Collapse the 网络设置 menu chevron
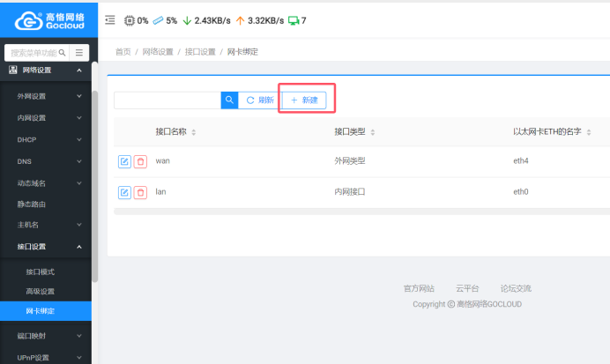Viewport: 610px width, 364px height. [x=79, y=71]
